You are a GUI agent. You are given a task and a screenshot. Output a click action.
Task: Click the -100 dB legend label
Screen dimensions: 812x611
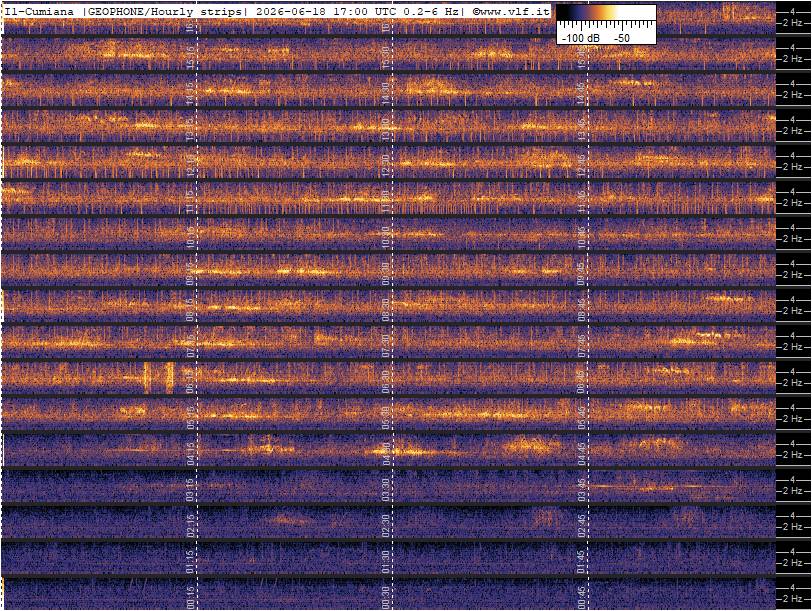tap(581, 38)
